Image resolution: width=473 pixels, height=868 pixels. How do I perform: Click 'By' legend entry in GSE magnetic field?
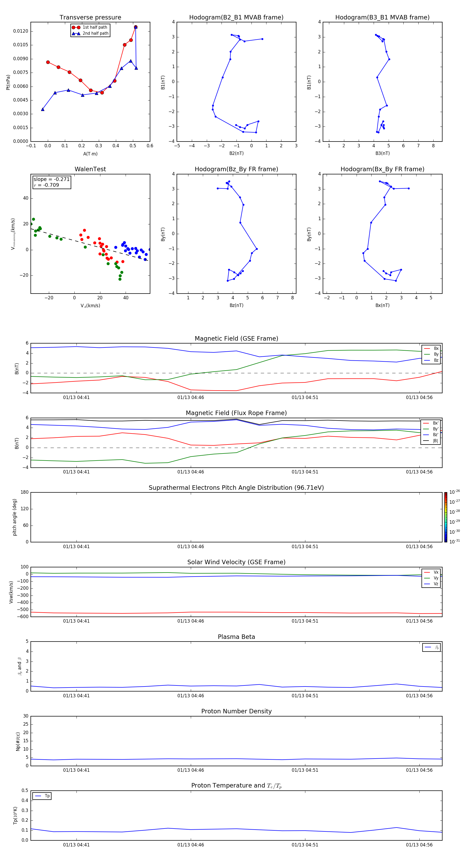pos(431,355)
